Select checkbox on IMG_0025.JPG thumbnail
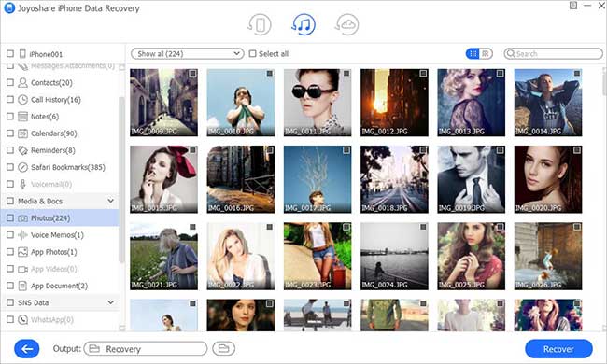Image resolution: width=607 pixels, height=364 pixels. click(501, 227)
